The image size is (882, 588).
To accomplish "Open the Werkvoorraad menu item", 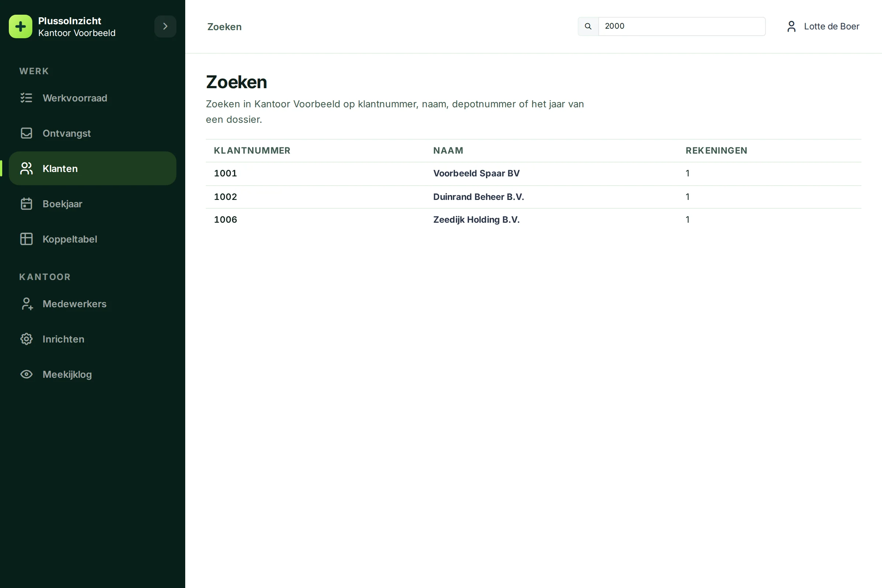I will [92, 98].
